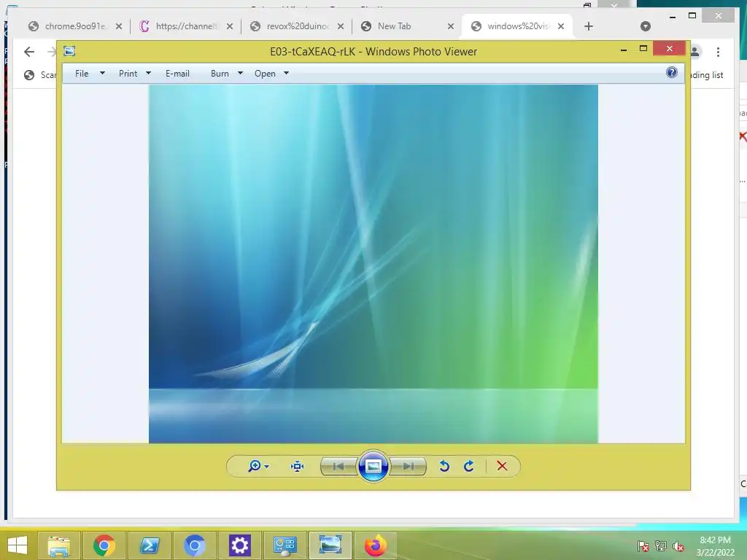Expand the File menu arrow
Screen dimensions: 747x560
(102, 74)
